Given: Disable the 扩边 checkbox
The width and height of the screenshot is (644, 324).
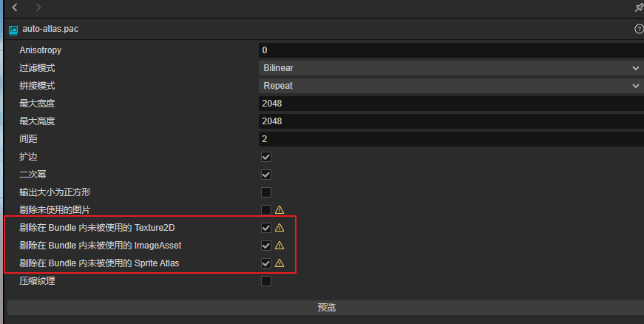Looking at the screenshot, I should click(266, 157).
